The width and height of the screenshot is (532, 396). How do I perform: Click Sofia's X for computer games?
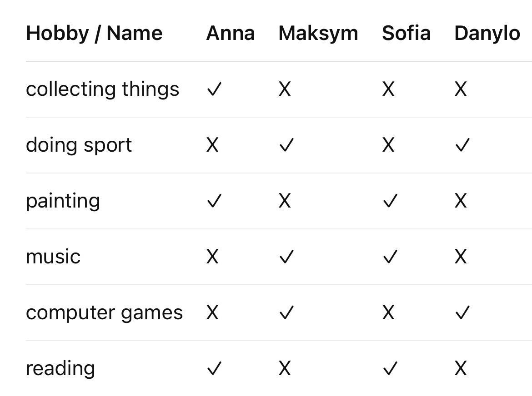click(388, 313)
